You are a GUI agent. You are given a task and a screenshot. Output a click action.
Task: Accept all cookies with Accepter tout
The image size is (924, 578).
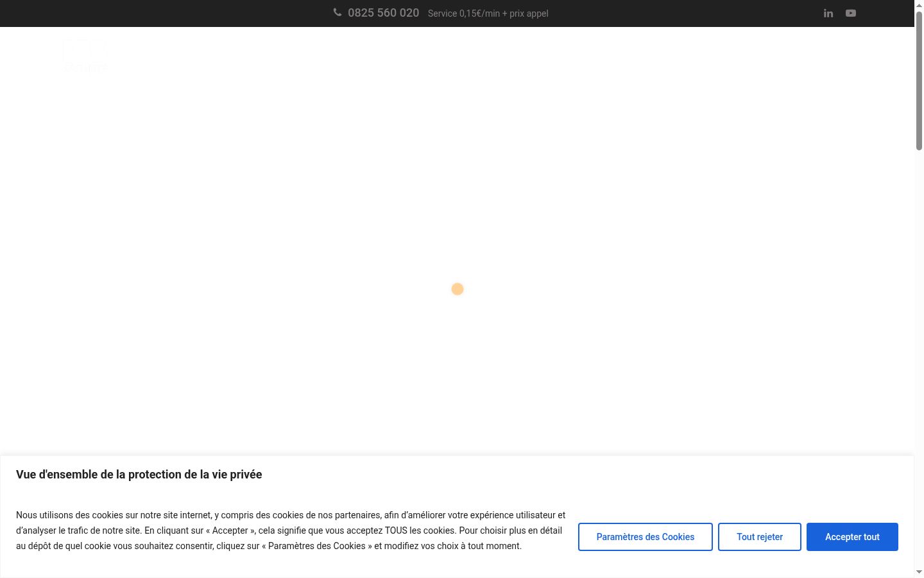coord(852,537)
